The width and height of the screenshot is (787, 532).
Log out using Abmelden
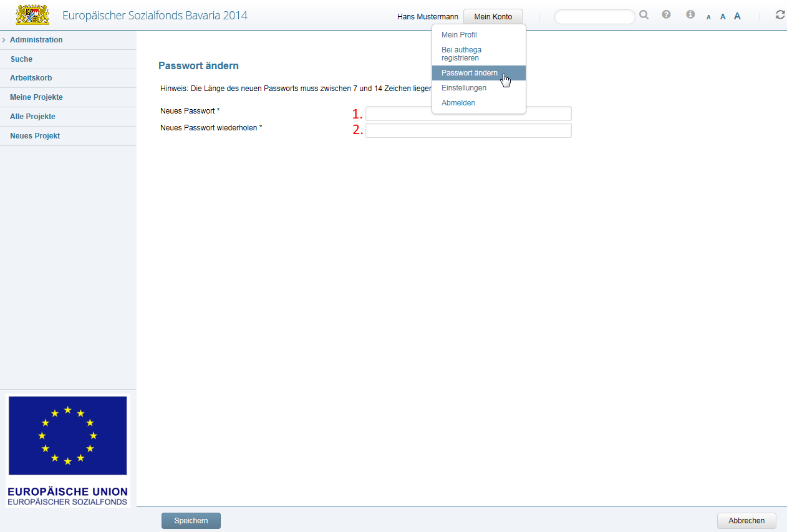458,103
